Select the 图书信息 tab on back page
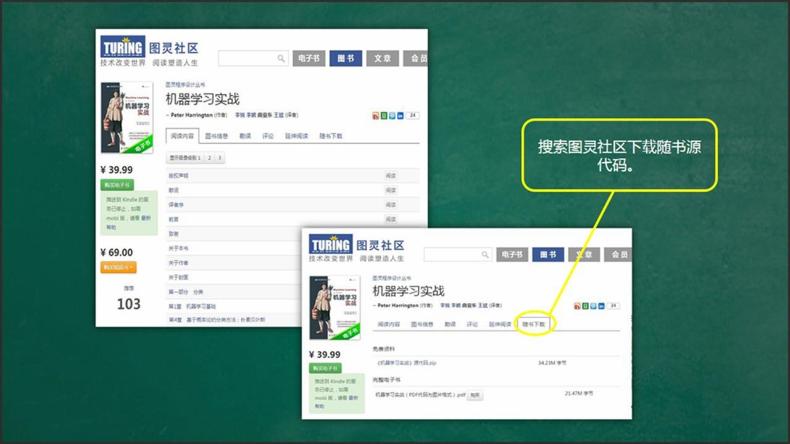 coord(217,136)
